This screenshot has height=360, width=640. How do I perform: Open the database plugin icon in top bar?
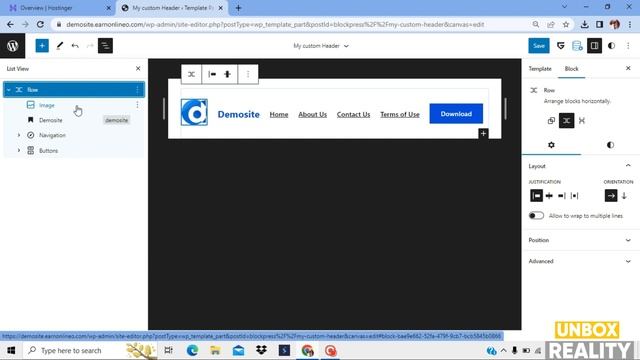pos(577,46)
